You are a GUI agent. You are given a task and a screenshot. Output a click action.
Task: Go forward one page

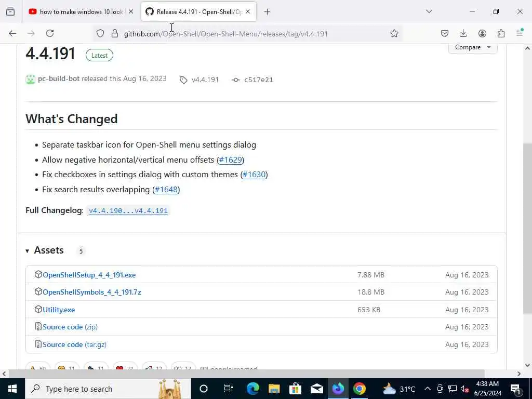[x=31, y=33]
